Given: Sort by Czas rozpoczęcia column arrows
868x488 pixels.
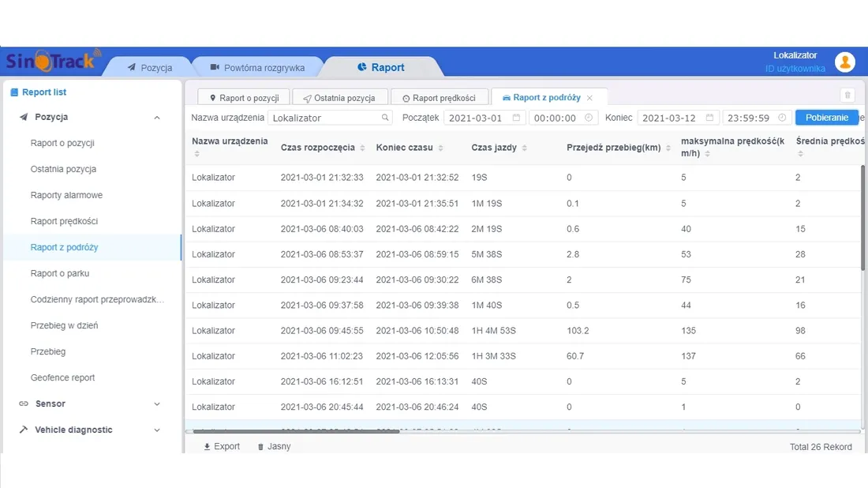Looking at the screenshot, I should pos(362,148).
